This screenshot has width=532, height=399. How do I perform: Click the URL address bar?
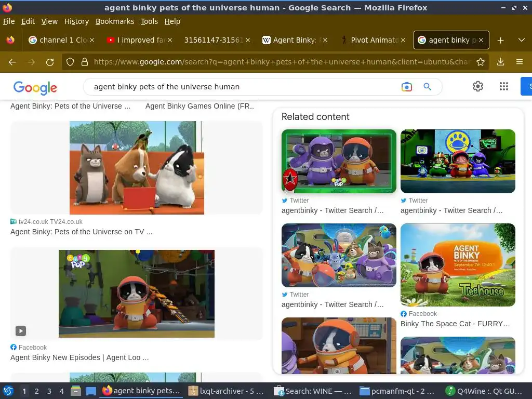282,62
